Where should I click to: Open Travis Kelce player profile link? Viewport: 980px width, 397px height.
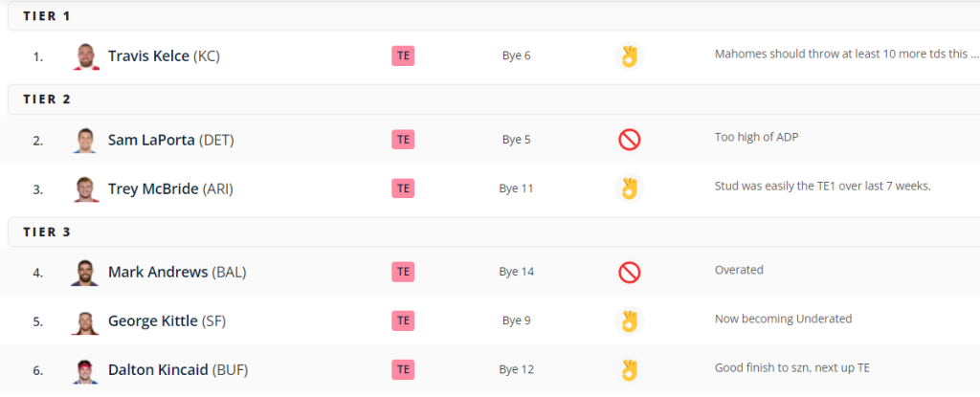coord(148,55)
